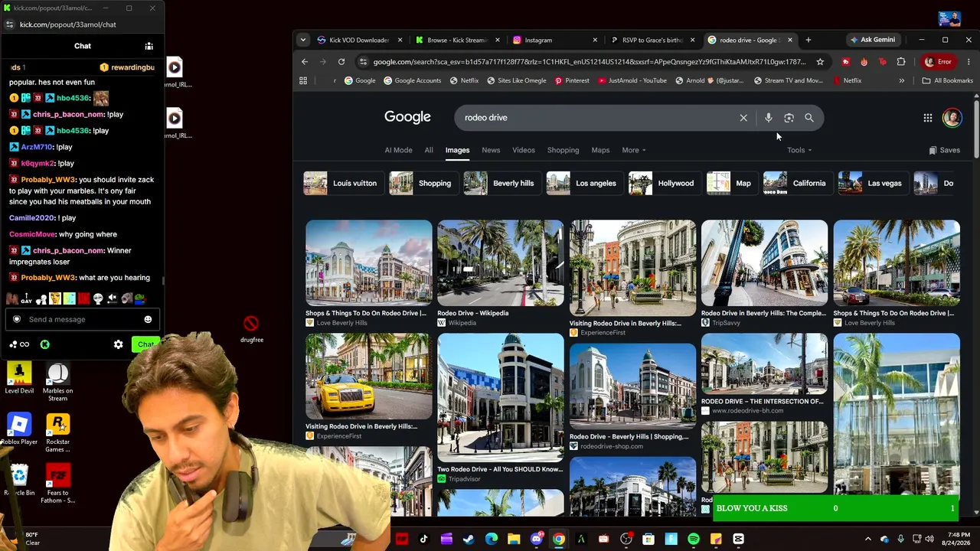Click the Send a message chat field
This screenshot has width=980, height=551.
coord(82,319)
